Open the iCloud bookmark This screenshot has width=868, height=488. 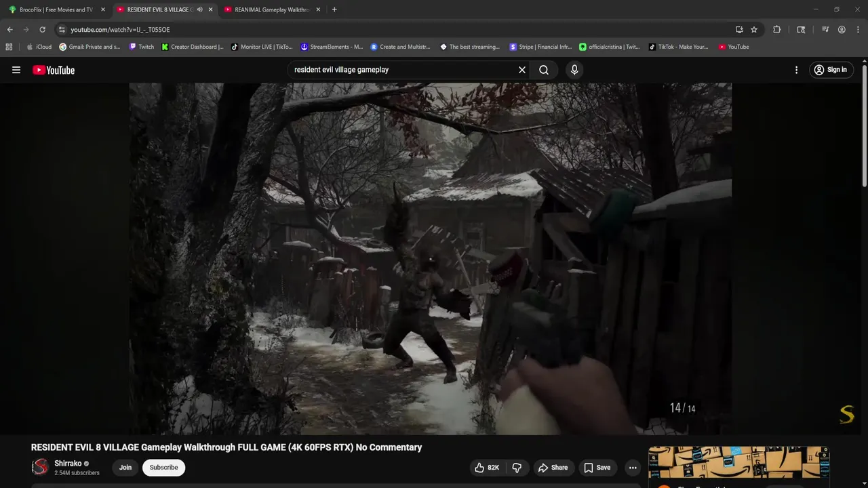[39, 47]
